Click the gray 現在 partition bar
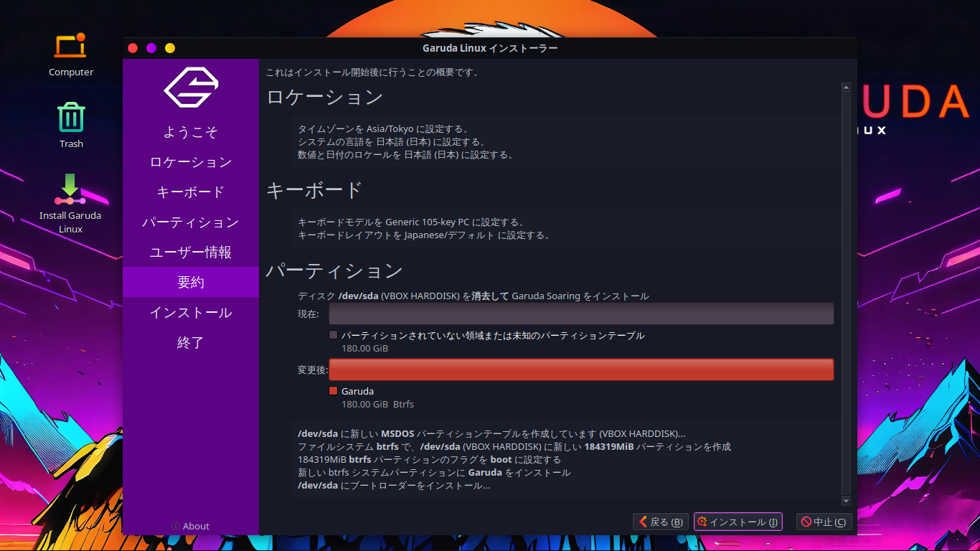The height and width of the screenshot is (551, 980). click(x=581, y=314)
